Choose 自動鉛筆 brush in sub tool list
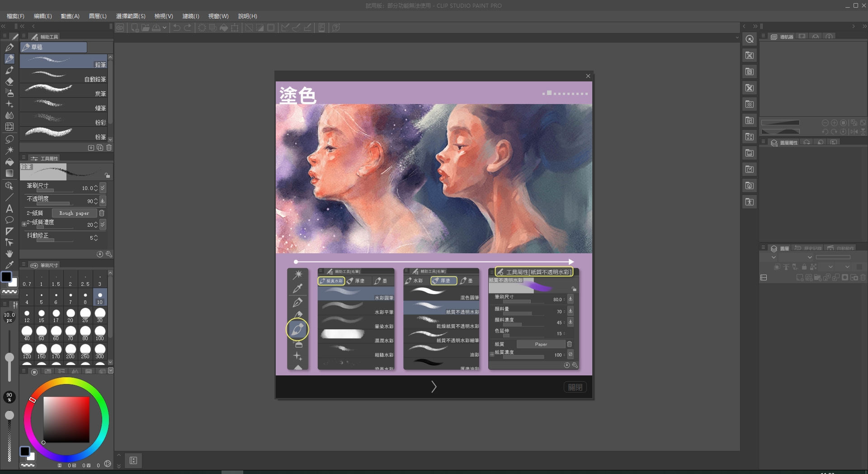 coord(64,76)
